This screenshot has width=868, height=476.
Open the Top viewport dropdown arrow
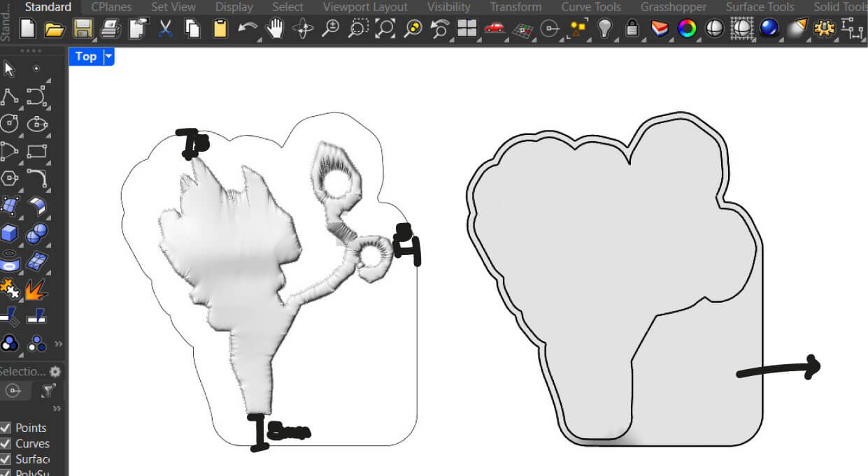[108, 57]
